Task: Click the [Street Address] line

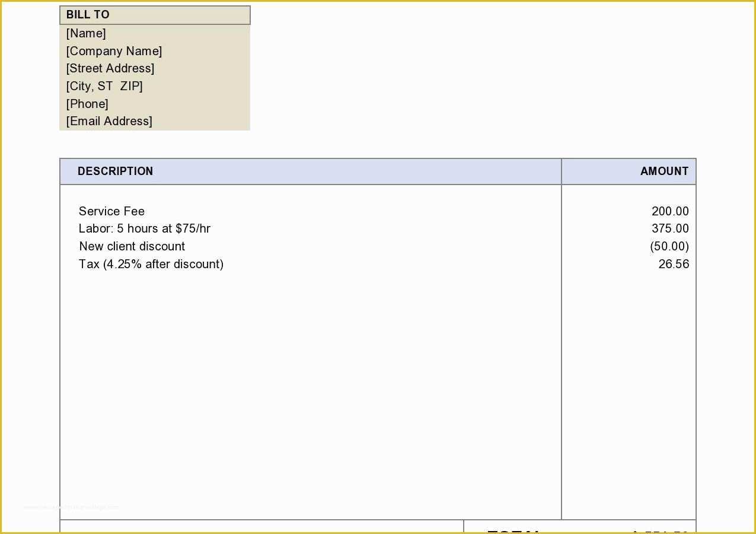Action: coord(110,68)
